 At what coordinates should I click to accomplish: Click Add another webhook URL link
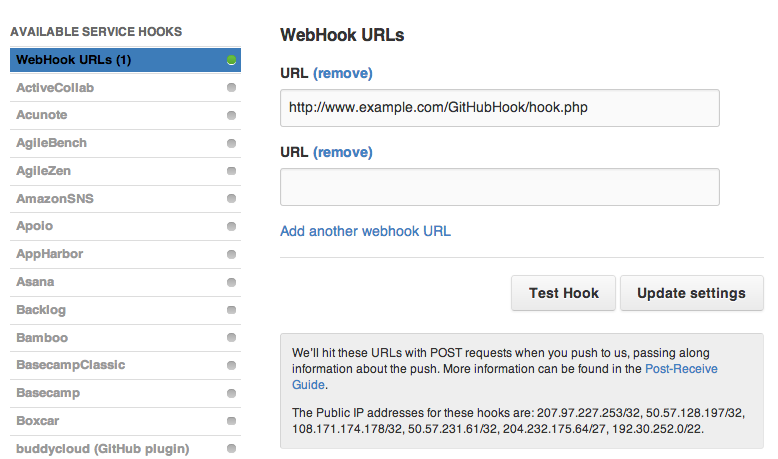(x=365, y=231)
